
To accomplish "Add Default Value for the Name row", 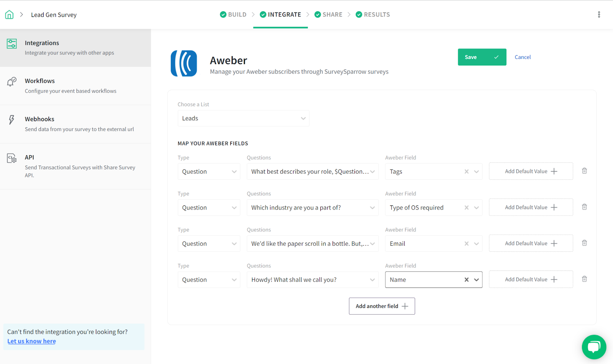I will 531,279.
